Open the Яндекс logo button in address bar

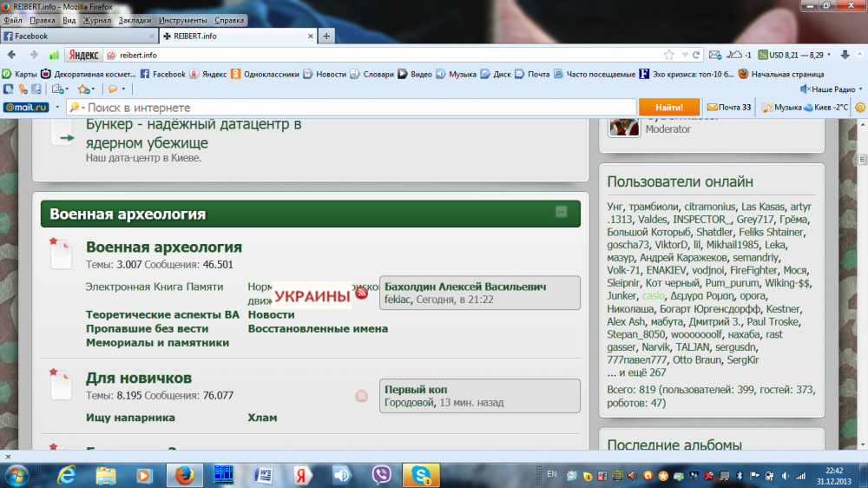click(x=83, y=55)
